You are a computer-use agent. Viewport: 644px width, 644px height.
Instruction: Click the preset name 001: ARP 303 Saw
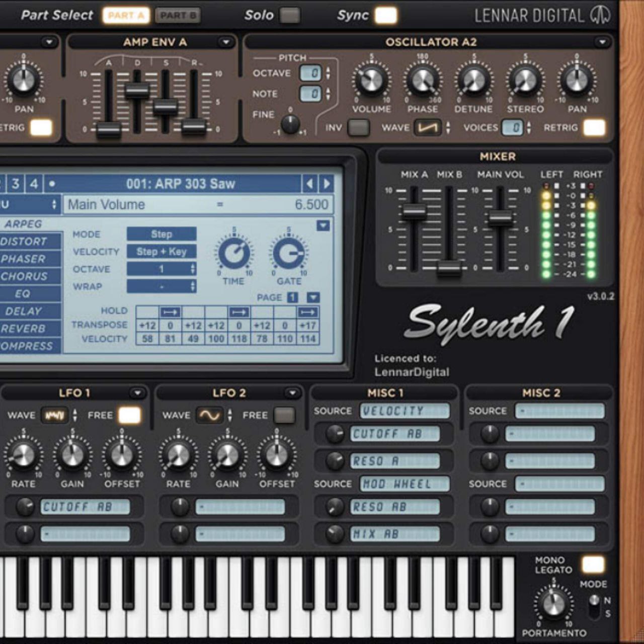181,184
